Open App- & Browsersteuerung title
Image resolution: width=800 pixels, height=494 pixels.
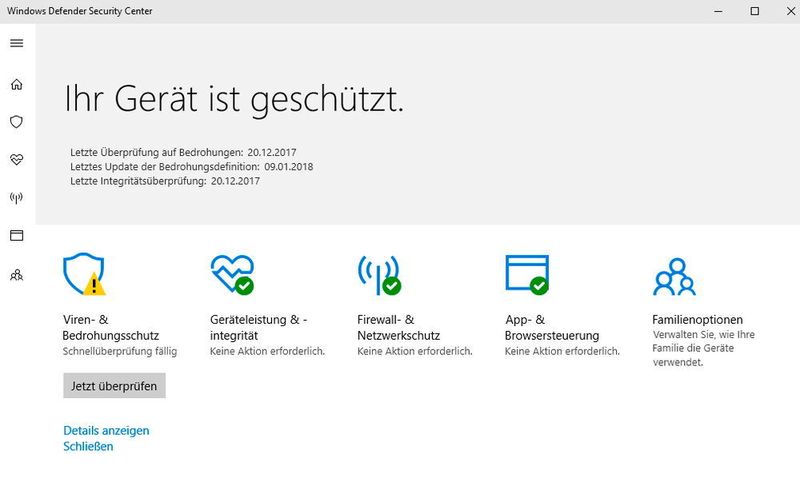click(x=552, y=328)
